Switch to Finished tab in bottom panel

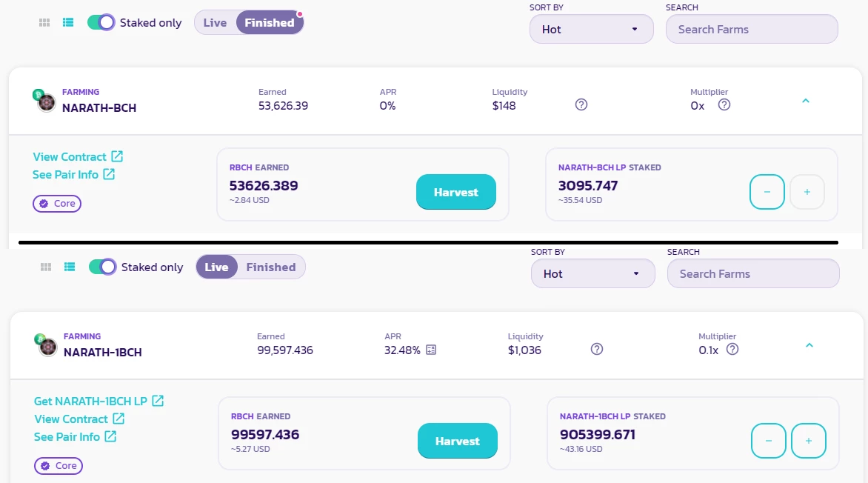[x=271, y=267]
